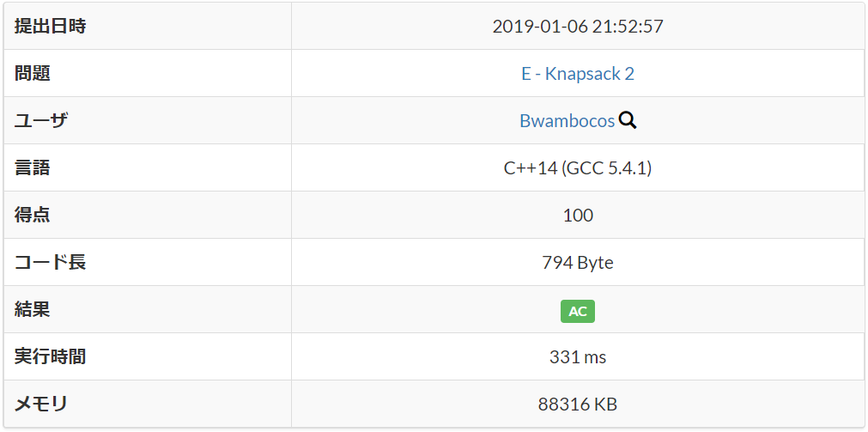Click the メモリ row header
Screen dimensions: 868x432
click(40, 405)
